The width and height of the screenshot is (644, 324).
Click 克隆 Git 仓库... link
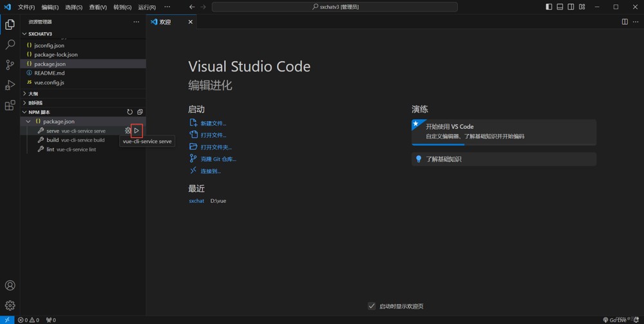(213, 159)
